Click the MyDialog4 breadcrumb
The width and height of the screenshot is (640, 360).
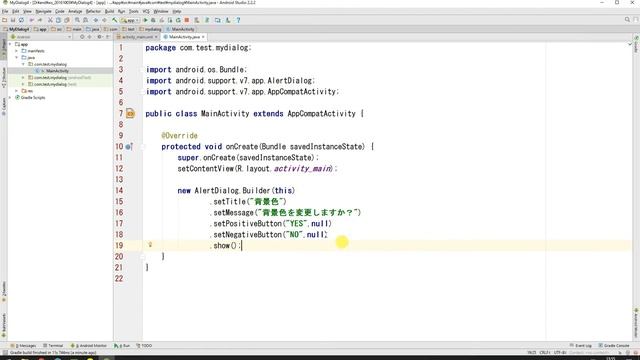click(x=16, y=29)
